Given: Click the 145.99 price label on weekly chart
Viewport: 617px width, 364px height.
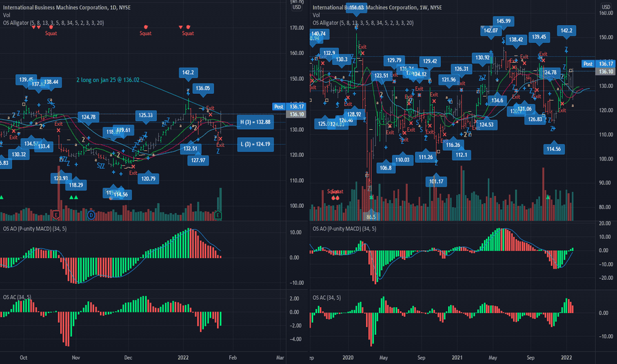Looking at the screenshot, I should pyautogui.click(x=504, y=21).
